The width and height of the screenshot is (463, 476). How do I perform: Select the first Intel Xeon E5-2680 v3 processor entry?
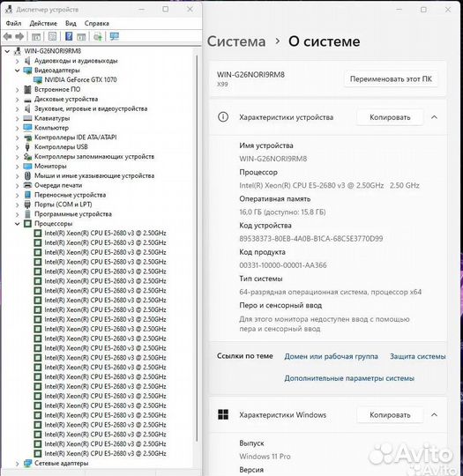coord(105,233)
